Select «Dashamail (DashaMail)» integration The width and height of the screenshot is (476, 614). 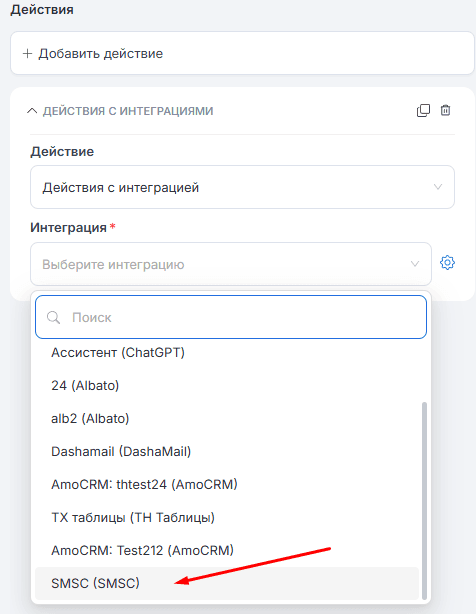click(x=227, y=451)
